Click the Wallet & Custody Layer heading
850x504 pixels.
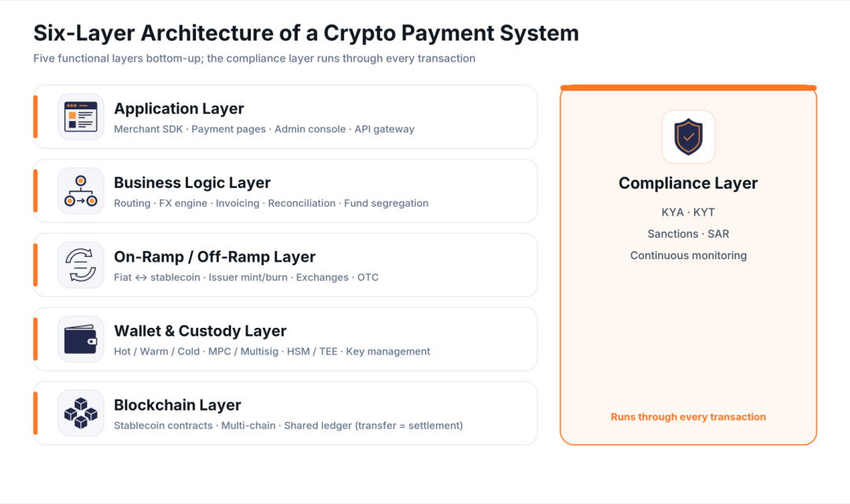point(200,331)
